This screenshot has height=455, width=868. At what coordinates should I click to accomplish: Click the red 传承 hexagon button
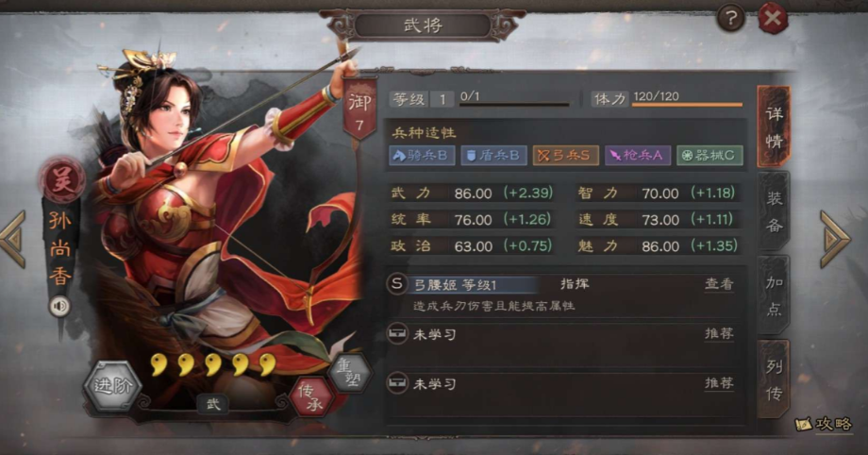pos(311,397)
